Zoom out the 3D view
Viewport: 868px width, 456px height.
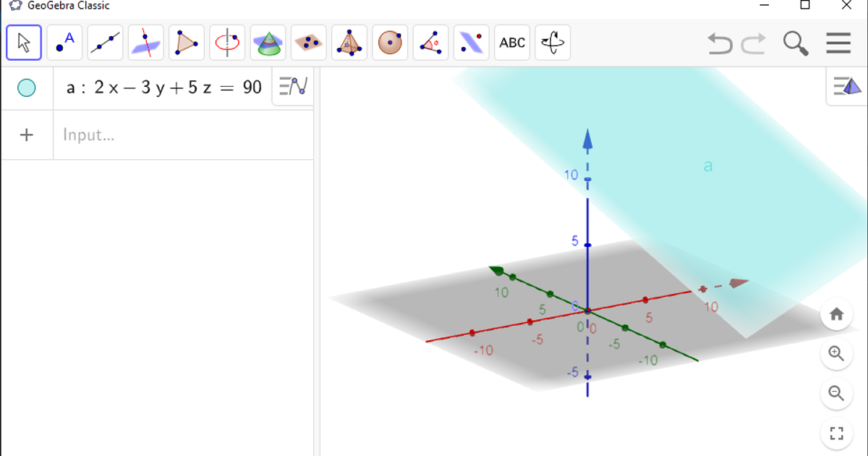click(837, 394)
